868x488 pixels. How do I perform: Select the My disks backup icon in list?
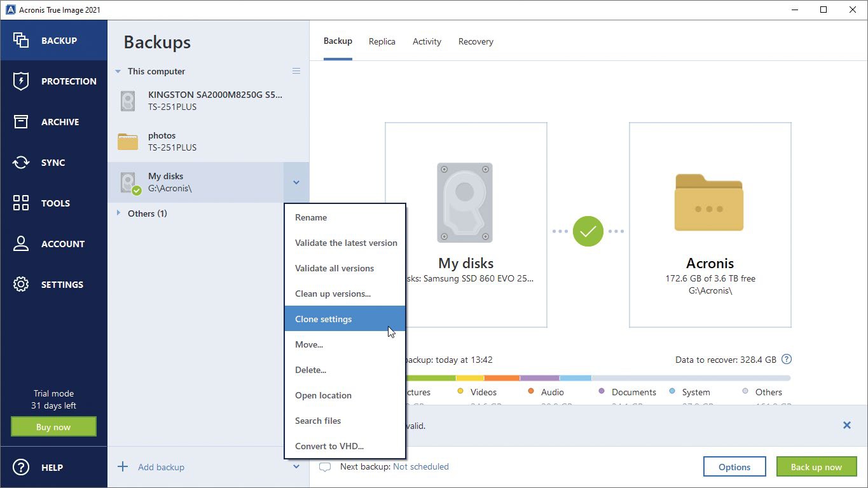(x=130, y=183)
